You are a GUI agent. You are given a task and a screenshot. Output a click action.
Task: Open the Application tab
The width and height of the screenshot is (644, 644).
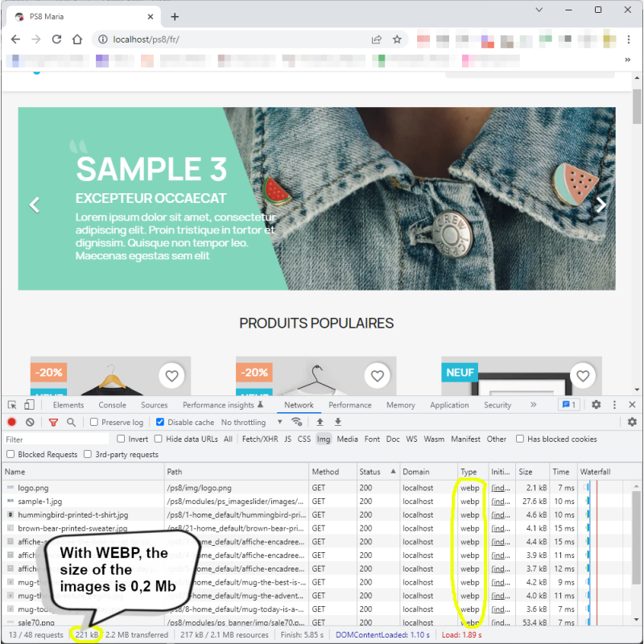(449, 405)
